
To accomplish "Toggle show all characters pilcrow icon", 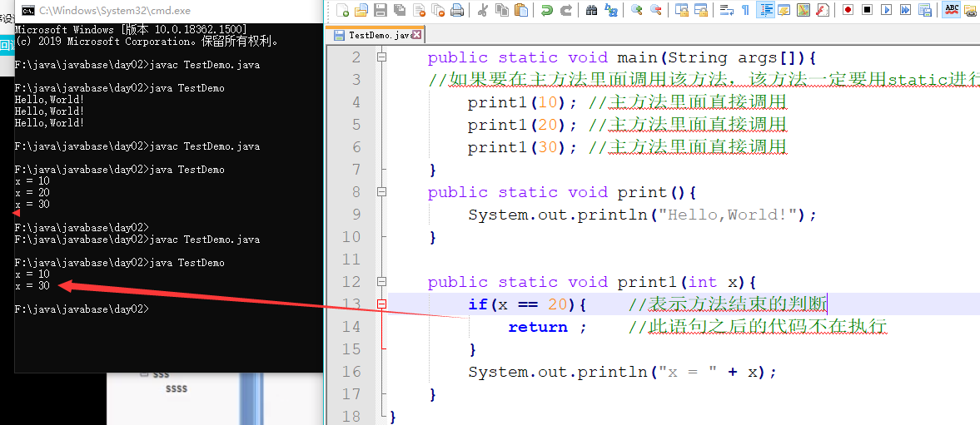I will (745, 10).
